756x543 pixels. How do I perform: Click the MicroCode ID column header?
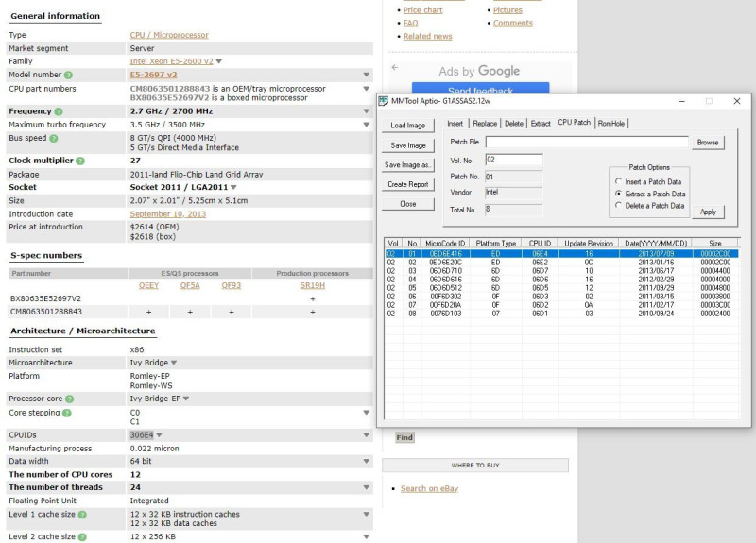coord(445,244)
